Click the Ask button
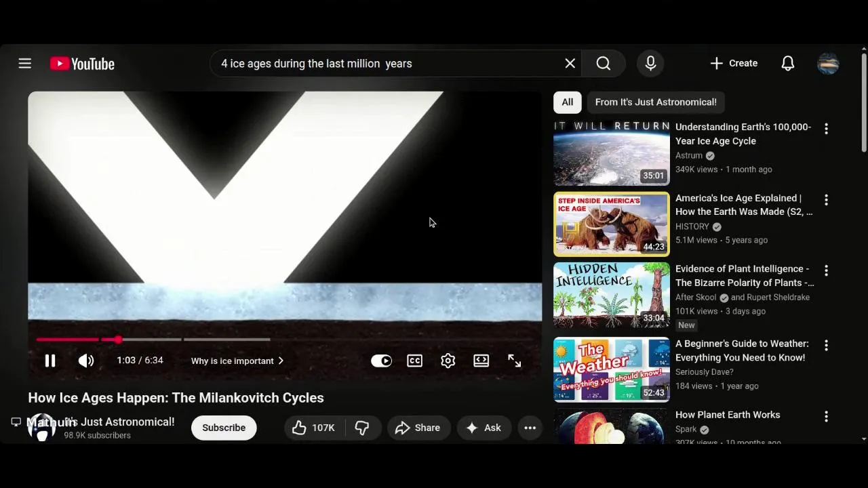This screenshot has height=488, width=868. [484, 428]
